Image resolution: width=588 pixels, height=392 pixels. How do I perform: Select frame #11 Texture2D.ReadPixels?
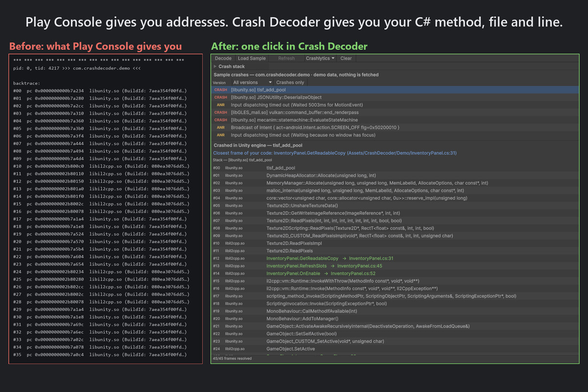[x=395, y=251]
